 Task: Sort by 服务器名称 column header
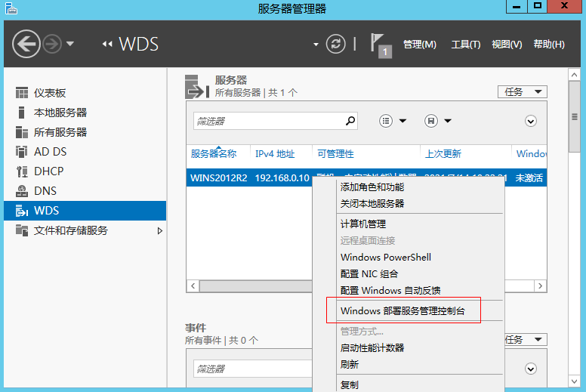[x=214, y=153]
